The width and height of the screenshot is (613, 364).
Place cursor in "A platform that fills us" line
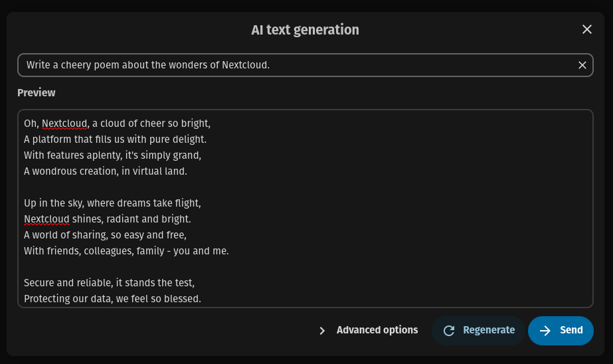(x=115, y=139)
